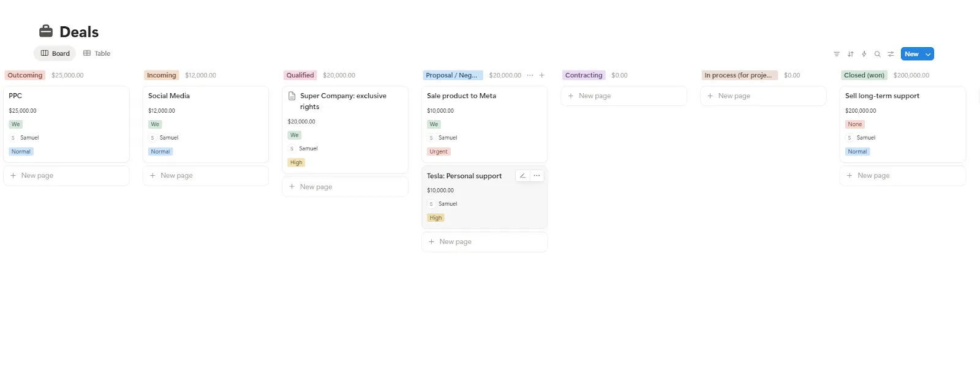Open three-dots menu for Proposal column

(x=530, y=75)
